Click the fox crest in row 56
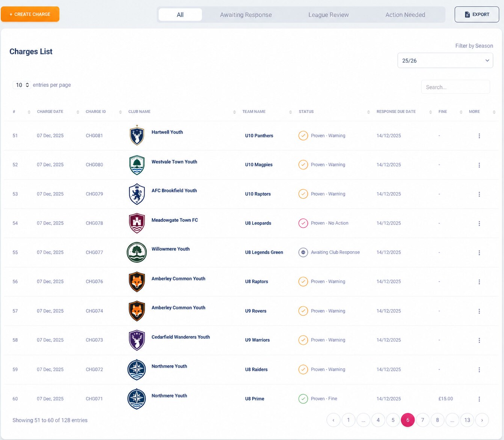 click(137, 282)
